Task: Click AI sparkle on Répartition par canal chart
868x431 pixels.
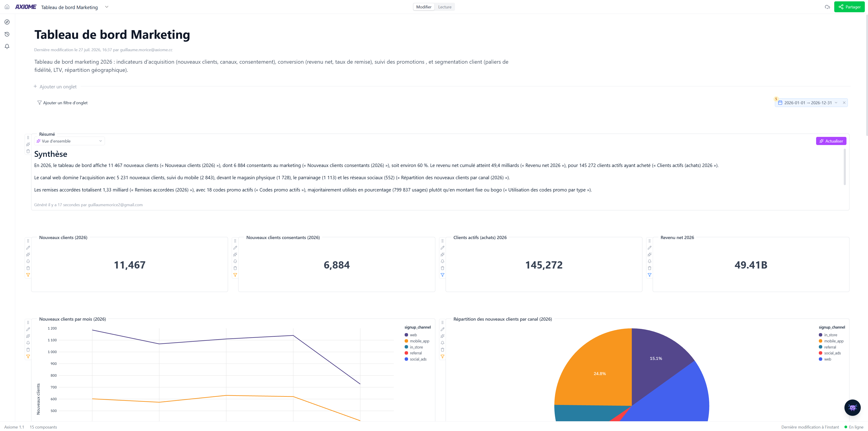Action: coord(442,336)
